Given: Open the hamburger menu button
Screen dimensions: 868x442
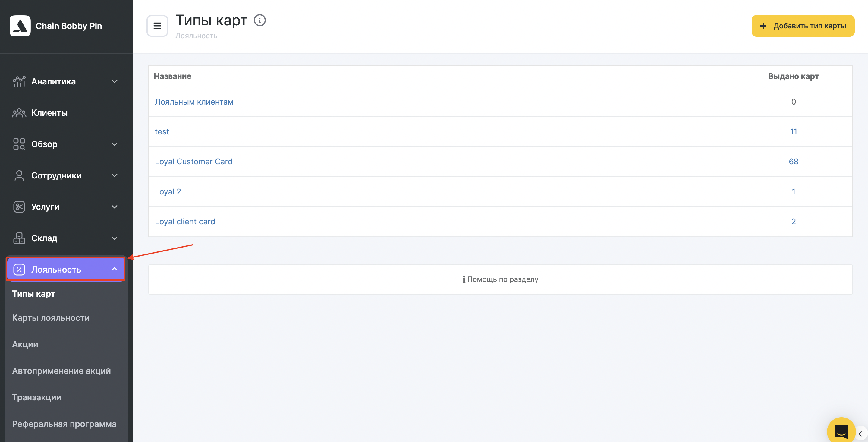Looking at the screenshot, I should [157, 26].
